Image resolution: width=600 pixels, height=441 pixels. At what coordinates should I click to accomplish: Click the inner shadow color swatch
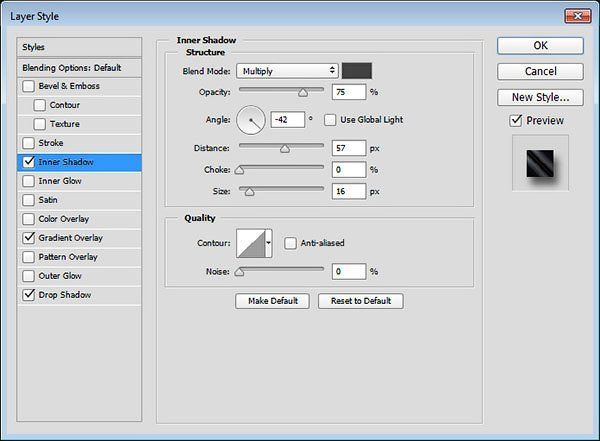(x=357, y=71)
